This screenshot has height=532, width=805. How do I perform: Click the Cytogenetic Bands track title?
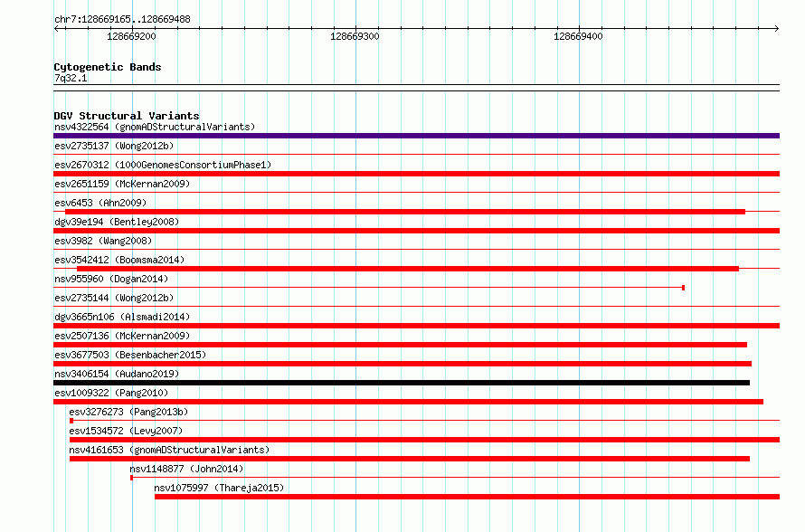108,67
